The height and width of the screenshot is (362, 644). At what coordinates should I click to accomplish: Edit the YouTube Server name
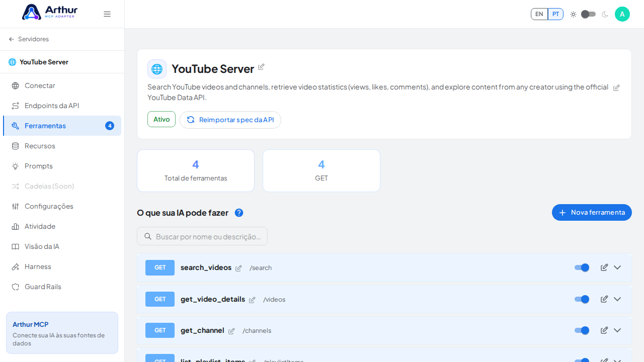tap(261, 67)
